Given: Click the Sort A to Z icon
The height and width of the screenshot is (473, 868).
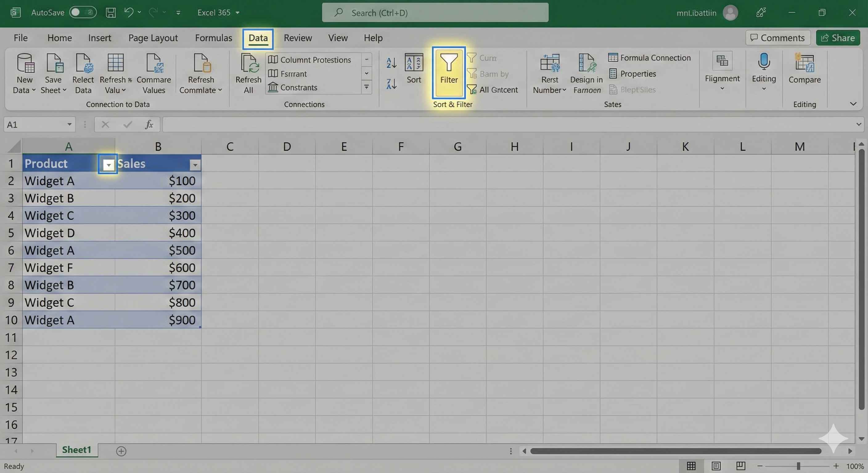Looking at the screenshot, I should (x=391, y=63).
